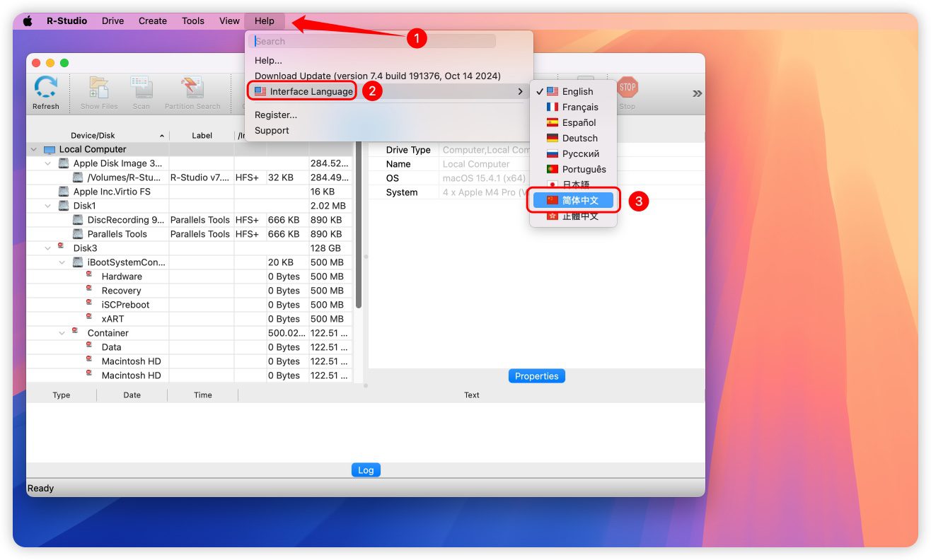Viewport: 931px width, 560px height.
Task: Select the Apple Inc.Virtio FS drive icon
Action: click(64, 192)
